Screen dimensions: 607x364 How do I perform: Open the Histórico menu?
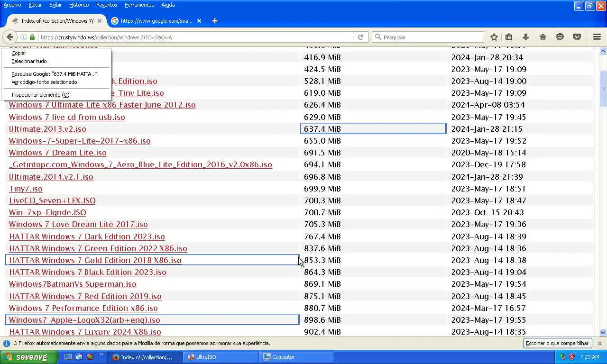coord(79,5)
